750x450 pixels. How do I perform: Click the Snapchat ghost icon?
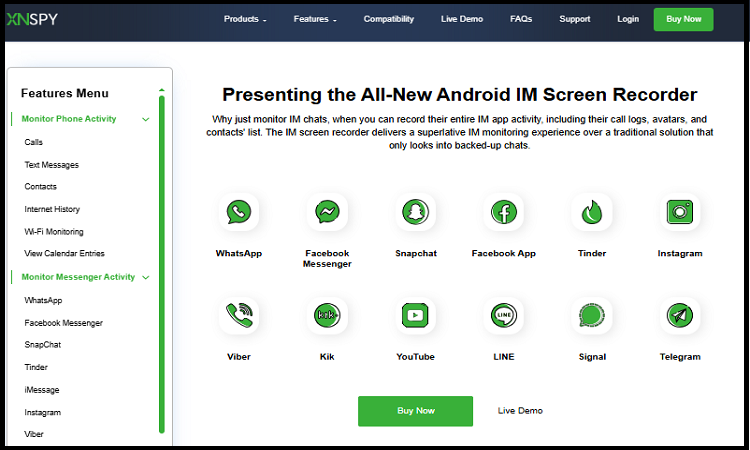pos(416,212)
